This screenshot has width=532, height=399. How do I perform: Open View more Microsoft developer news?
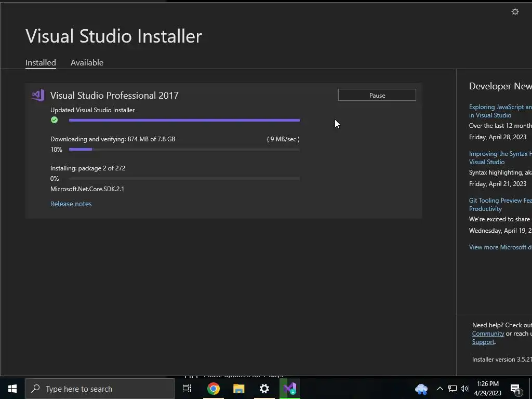pyautogui.click(x=500, y=247)
